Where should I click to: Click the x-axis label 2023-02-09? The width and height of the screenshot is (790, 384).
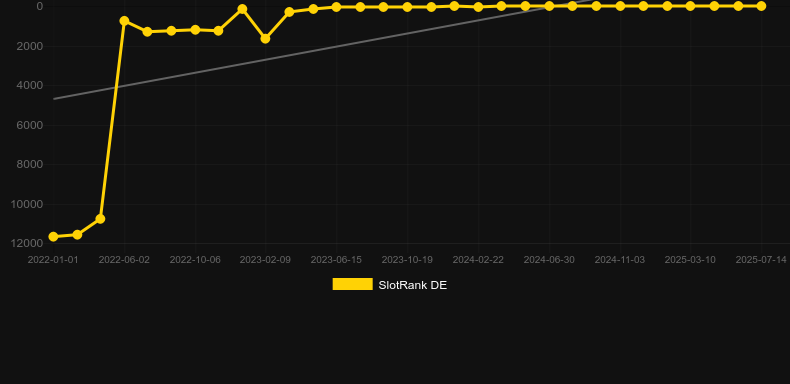(x=265, y=260)
